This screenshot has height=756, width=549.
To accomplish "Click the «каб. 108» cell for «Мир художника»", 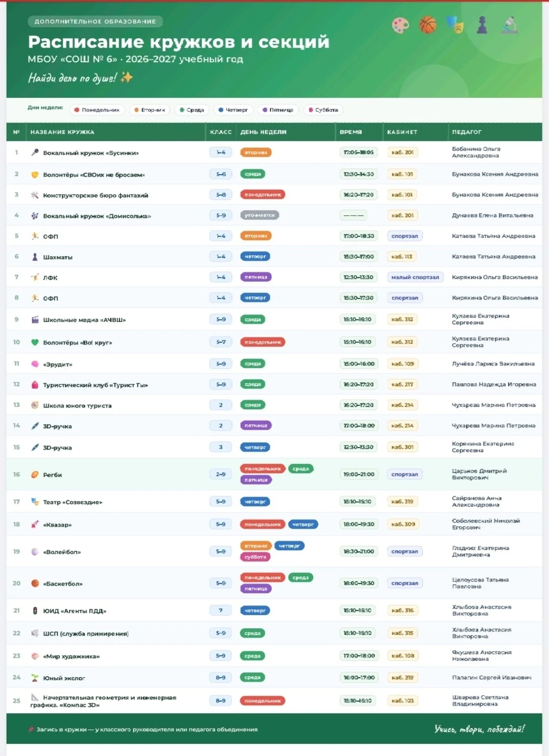I will tap(402, 656).
